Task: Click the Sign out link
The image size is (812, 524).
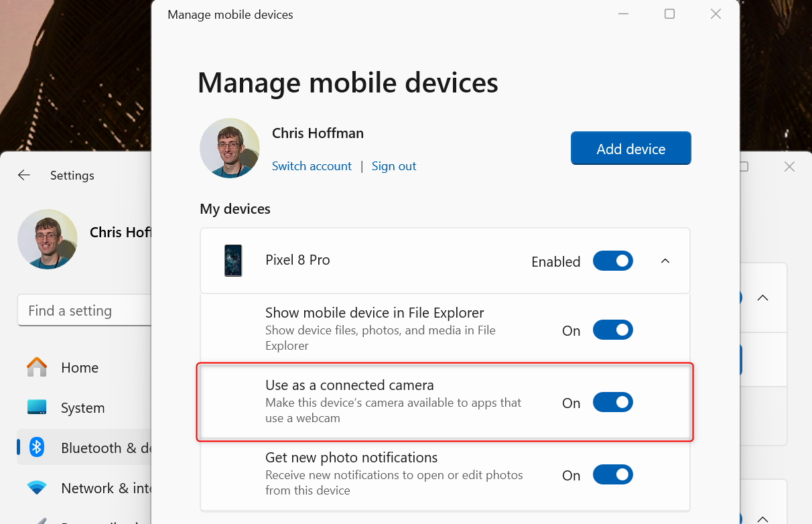Action: [394, 166]
